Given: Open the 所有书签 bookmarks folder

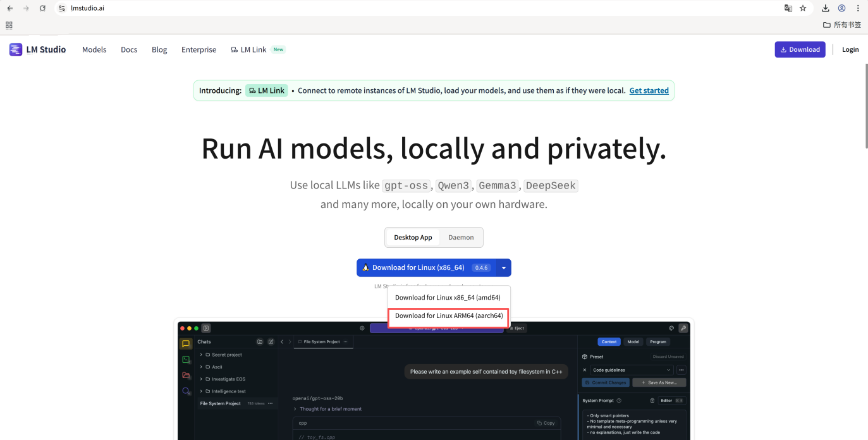Looking at the screenshot, I should (842, 25).
